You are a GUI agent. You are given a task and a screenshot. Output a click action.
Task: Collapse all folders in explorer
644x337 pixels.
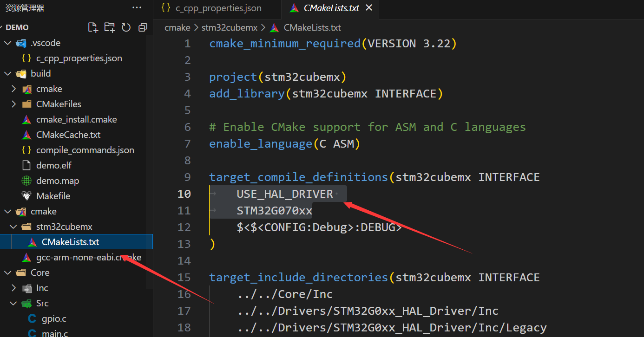click(x=143, y=27)
